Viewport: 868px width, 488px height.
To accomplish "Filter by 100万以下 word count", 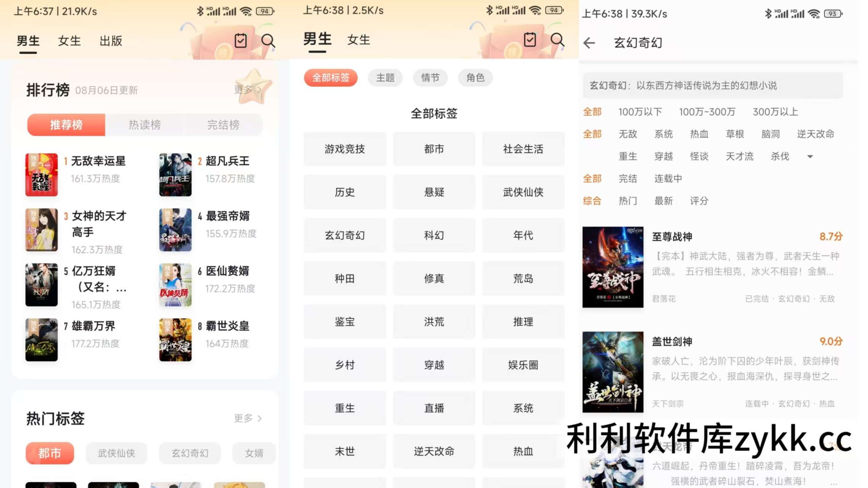I will [640, 112].
